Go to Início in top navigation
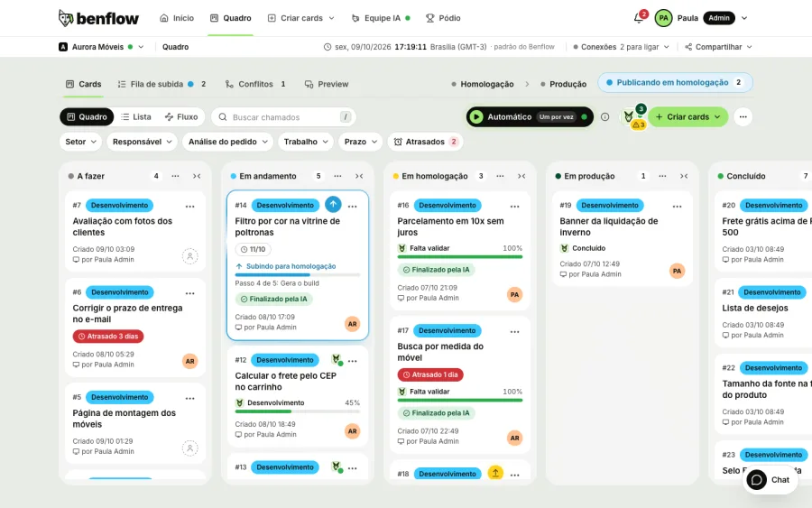This screenshot has width=812, height=508. coord(177,18)
